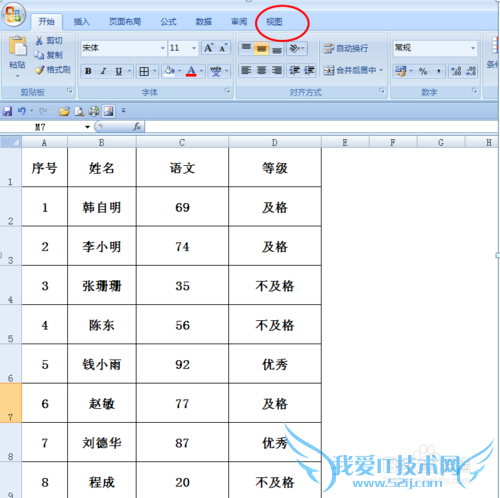
Task: Select column C header
Action: point(182,143)
